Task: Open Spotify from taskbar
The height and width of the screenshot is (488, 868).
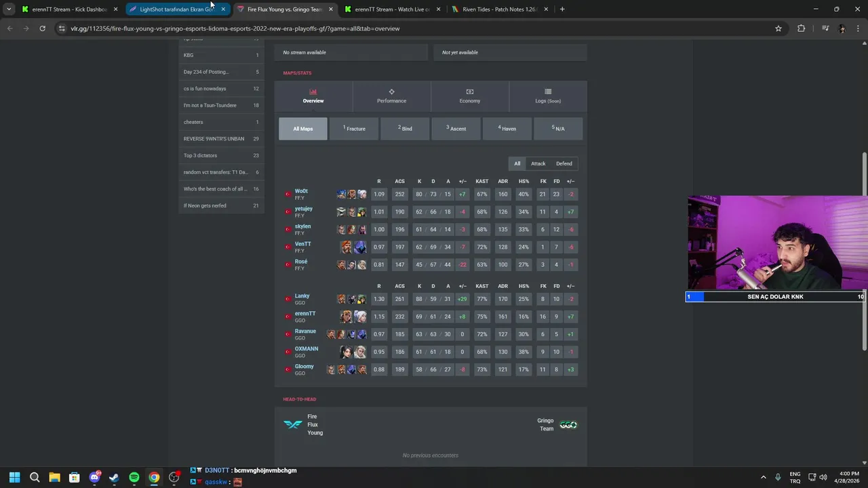Action: coord(134,477)
